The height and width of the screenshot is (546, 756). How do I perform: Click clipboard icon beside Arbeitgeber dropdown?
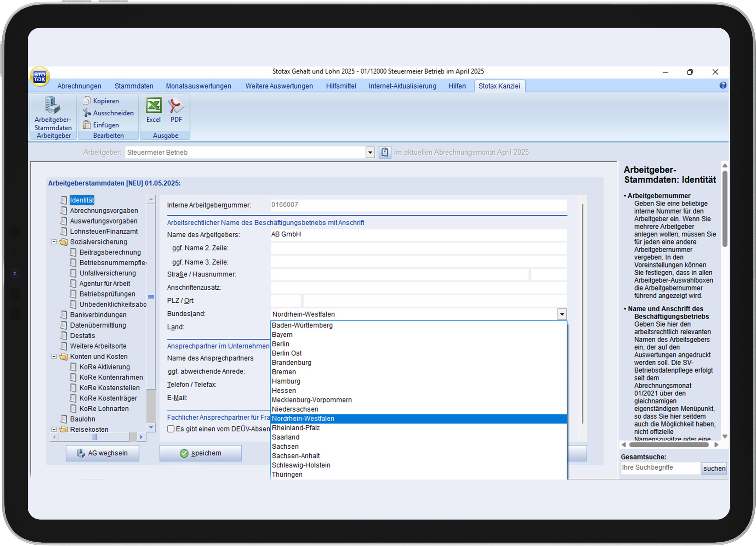tap(385, 152)
